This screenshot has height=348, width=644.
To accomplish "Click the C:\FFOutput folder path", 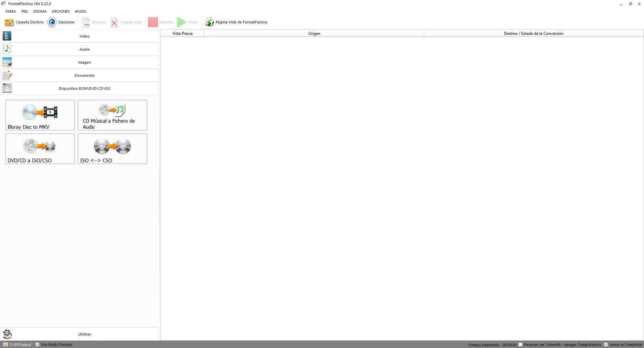I will click(20, 345).
